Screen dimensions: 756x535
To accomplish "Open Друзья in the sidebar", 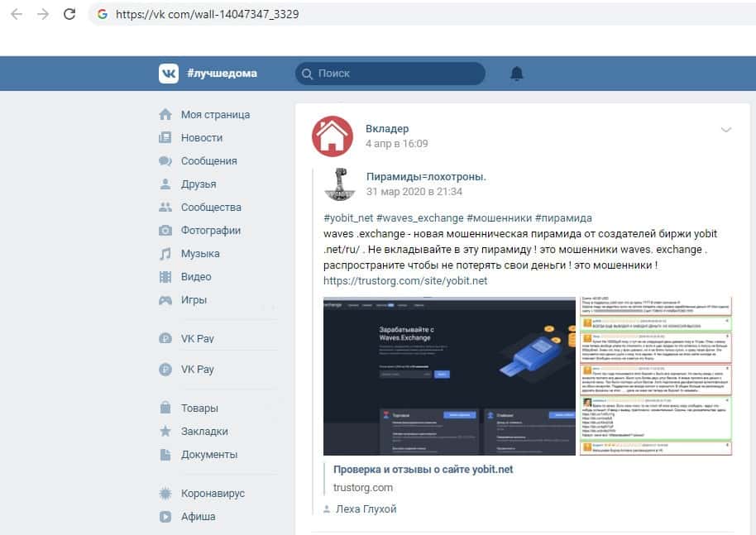I will 199,184.
